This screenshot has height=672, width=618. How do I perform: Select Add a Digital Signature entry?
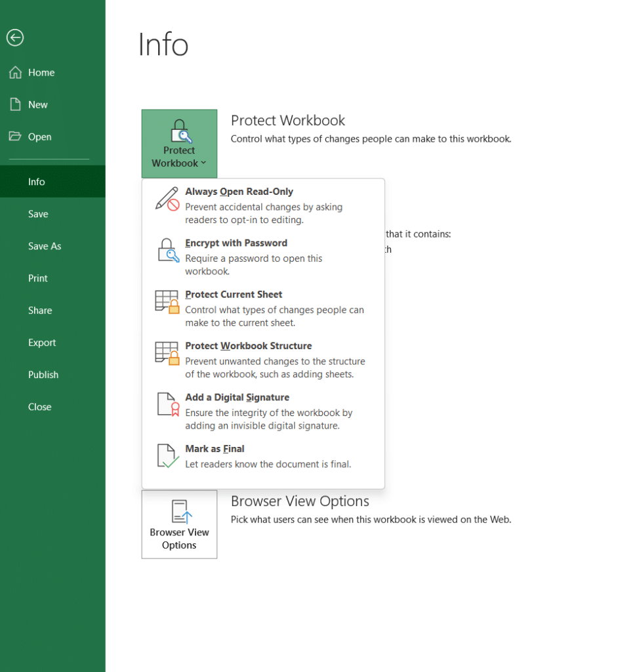[x=237, y=397]
